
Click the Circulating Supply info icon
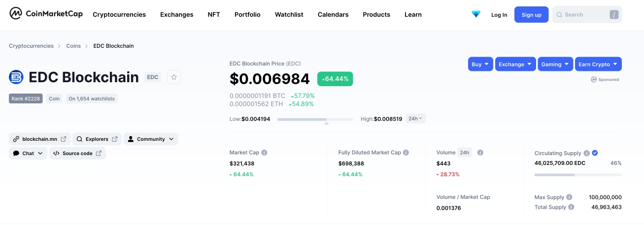(586, 153)
